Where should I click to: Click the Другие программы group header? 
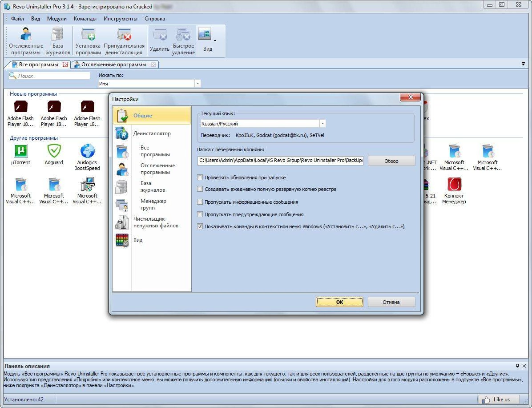point(34,138)
